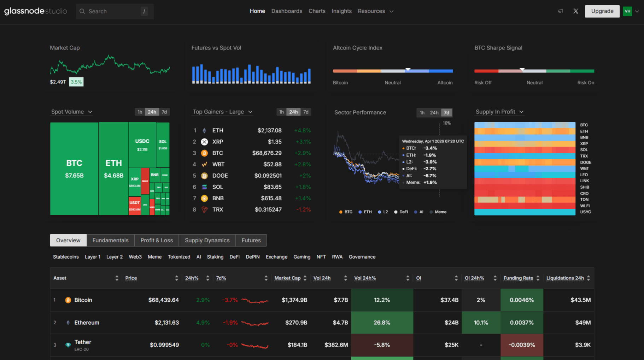Toggle the BTC legend in Sector Performance

tap(345, 212)
